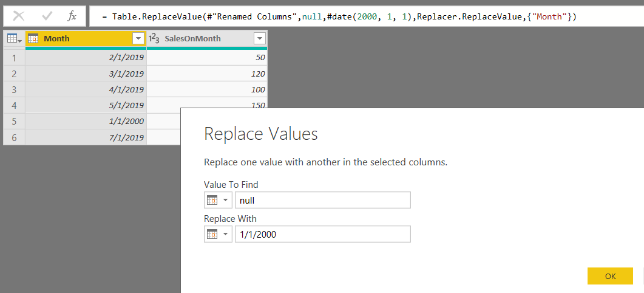Select the SalesOnMonth column header
This screenshot has width=644, height=293.
coord(207,39)
